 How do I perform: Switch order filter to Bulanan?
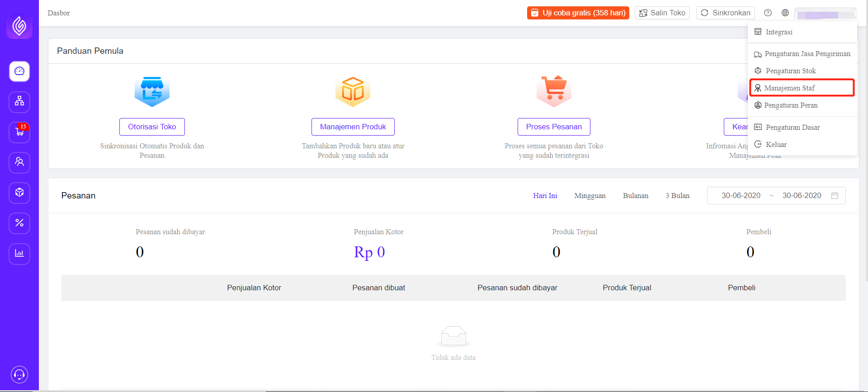click(636, 196)
